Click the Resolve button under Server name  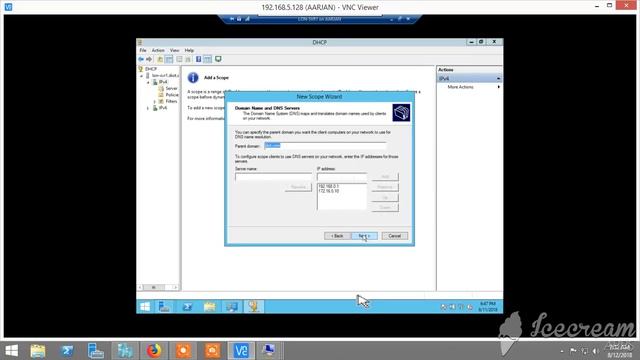[x=298, y=187]
